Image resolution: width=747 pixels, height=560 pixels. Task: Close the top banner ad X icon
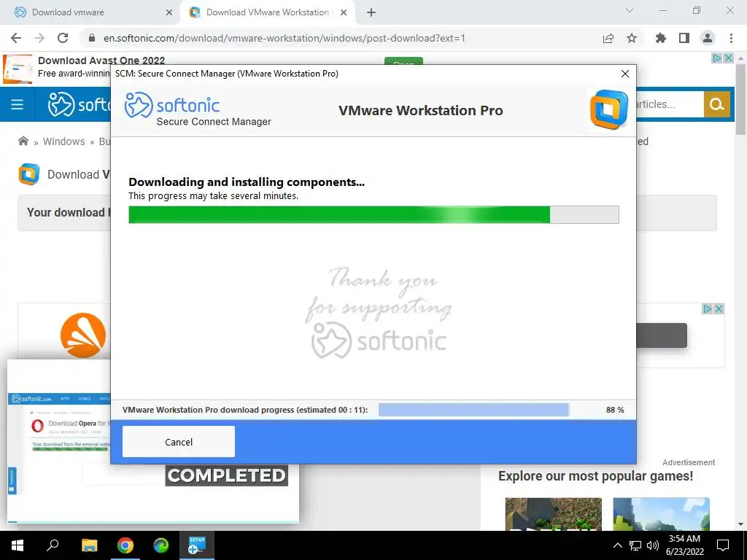[x=728, y=58]
